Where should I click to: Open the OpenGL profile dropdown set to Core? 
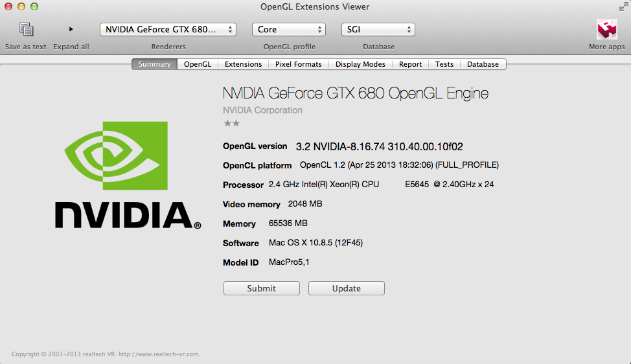tap(288, 29)
